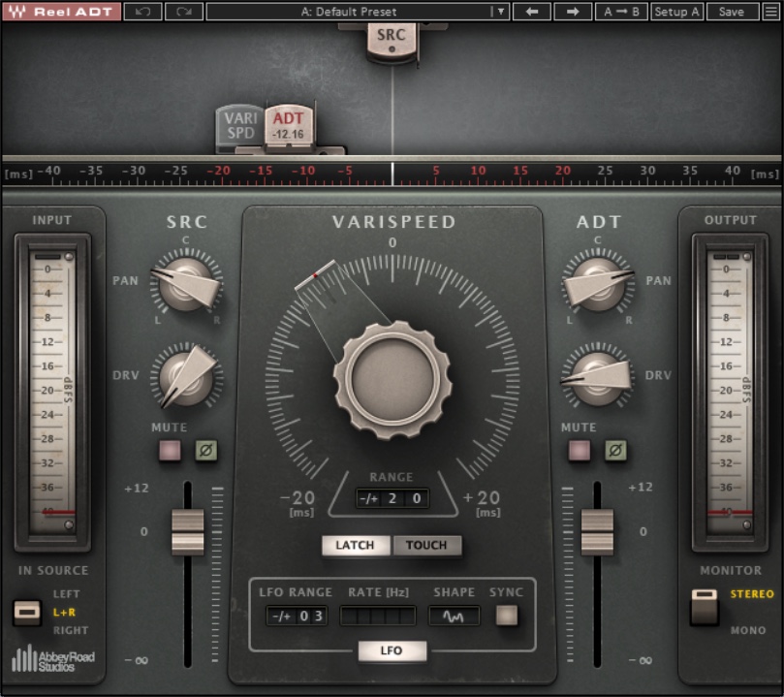Viewport: 784px width, 697px height.
Task: Click the SRC PAN knob
Action: point(186,284)
